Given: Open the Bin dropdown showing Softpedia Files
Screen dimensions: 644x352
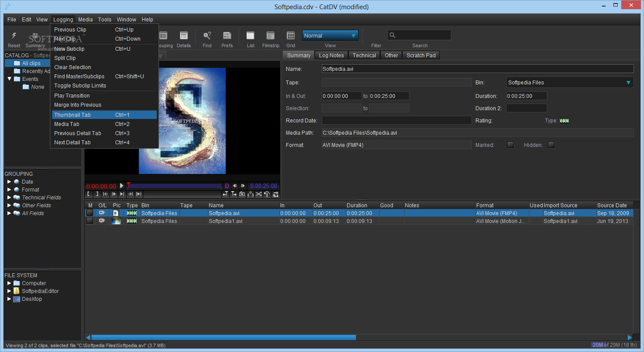Looking at the screenshot, I should pos(570,82).
